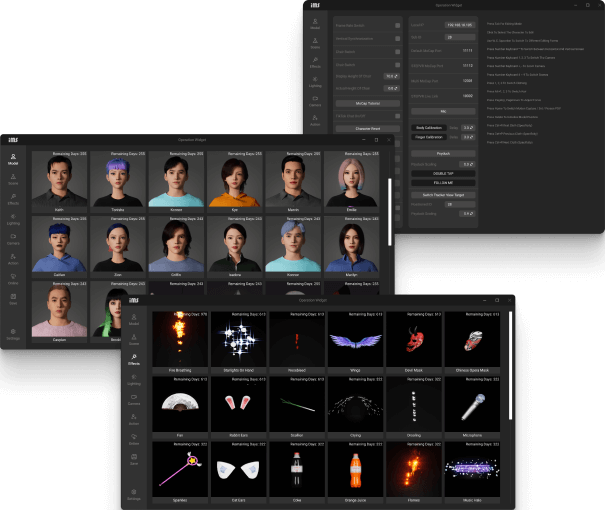Click the MoCap Tutorial button
Image resolution: width=605 pixels, height=510 pixels.
pyautogui.click(x=365, y=103)
